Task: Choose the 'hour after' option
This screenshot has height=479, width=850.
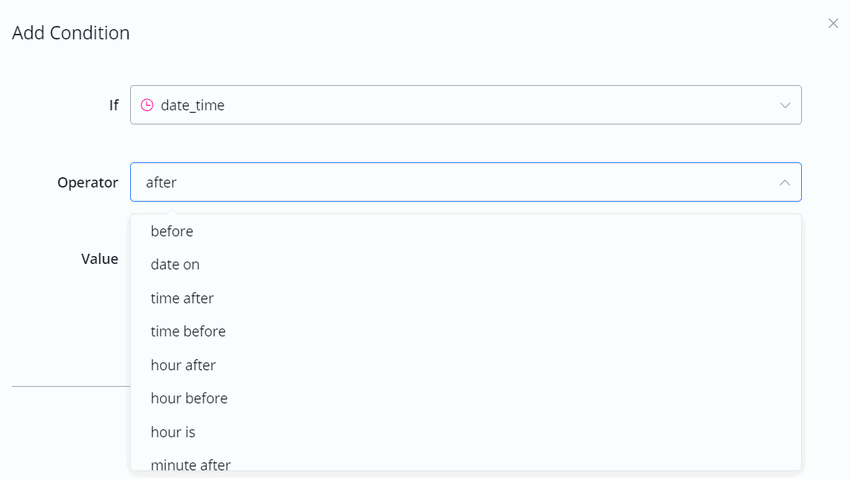Action: click(183, 365)
